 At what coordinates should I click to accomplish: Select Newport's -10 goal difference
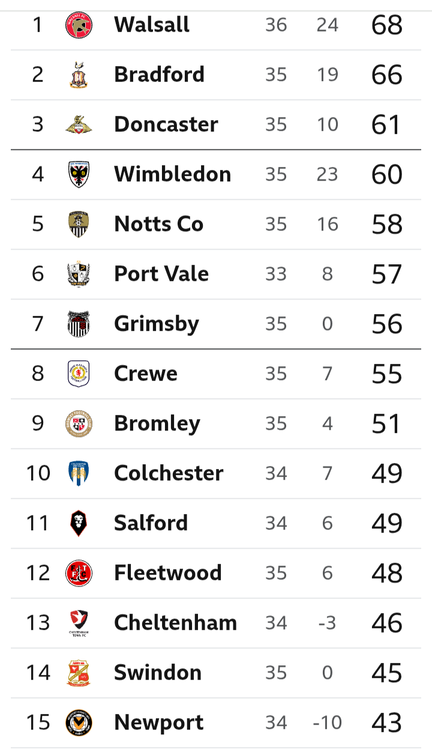[327, 723]
